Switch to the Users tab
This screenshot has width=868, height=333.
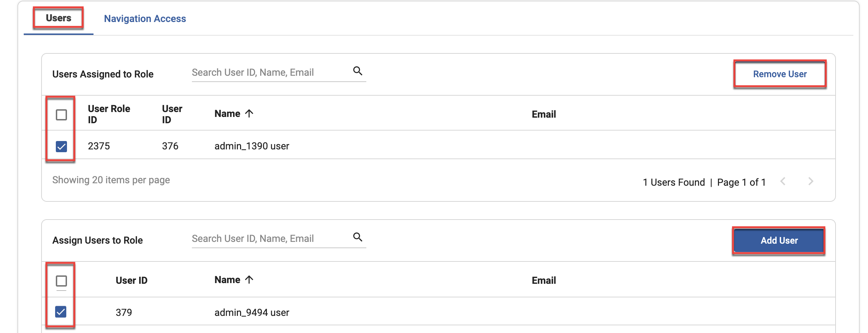click(59, 18)
